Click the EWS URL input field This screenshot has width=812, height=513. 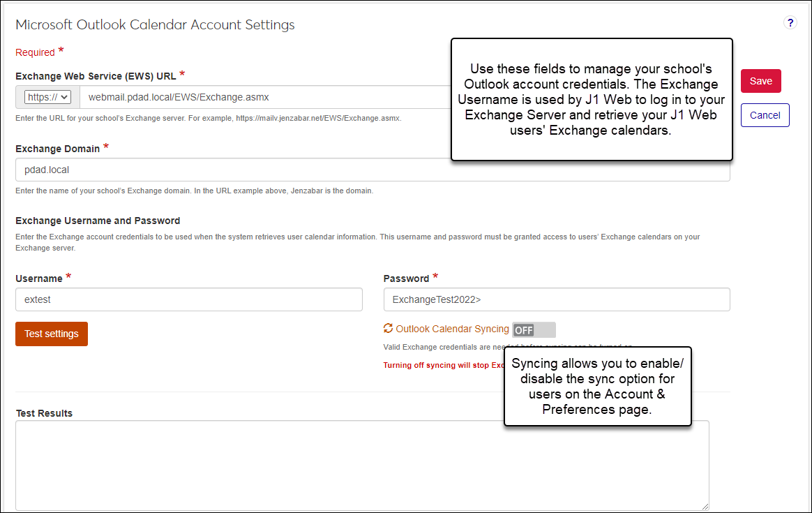[x=265, y=97]
